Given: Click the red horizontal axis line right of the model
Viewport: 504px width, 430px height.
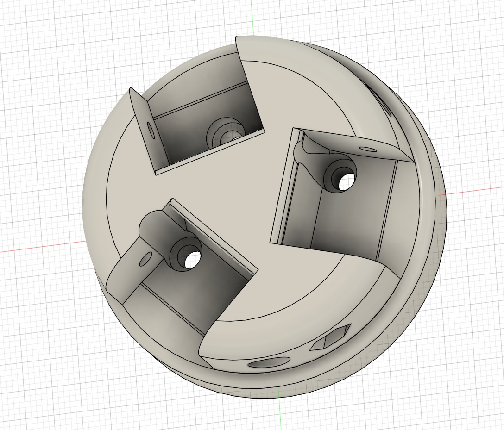Looking at the screenshot, I should point(477,190).
